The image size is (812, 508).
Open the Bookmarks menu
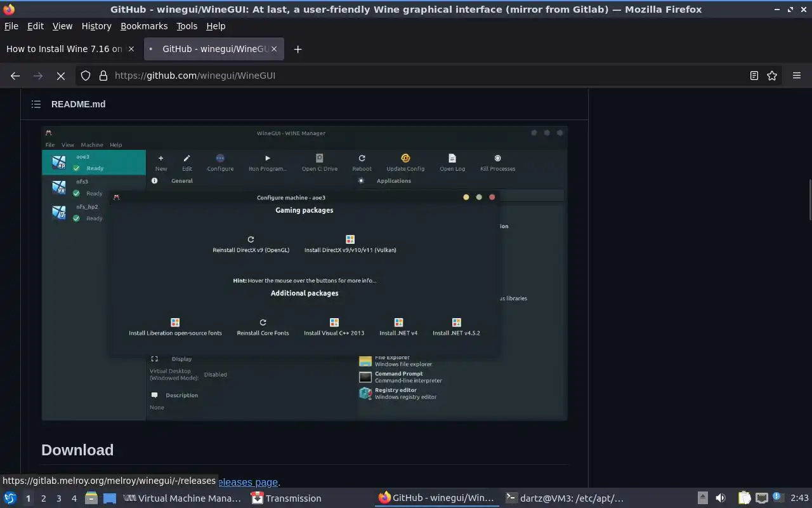coord(144,26)
